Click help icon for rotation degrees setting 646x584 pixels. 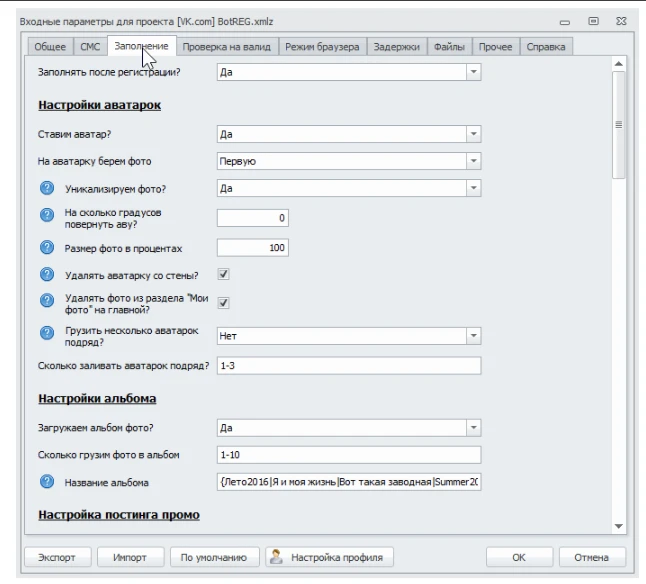coord(47,215)
